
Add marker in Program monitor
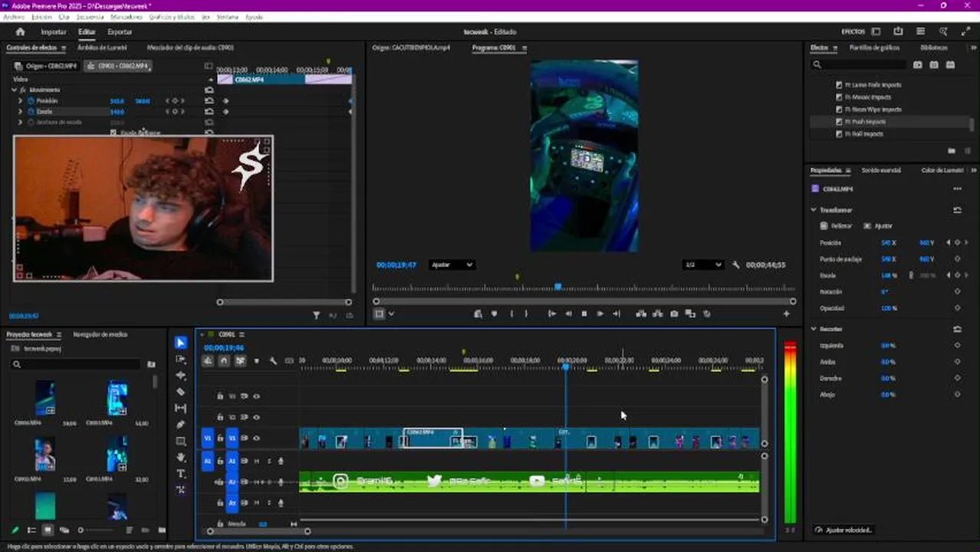494,314
